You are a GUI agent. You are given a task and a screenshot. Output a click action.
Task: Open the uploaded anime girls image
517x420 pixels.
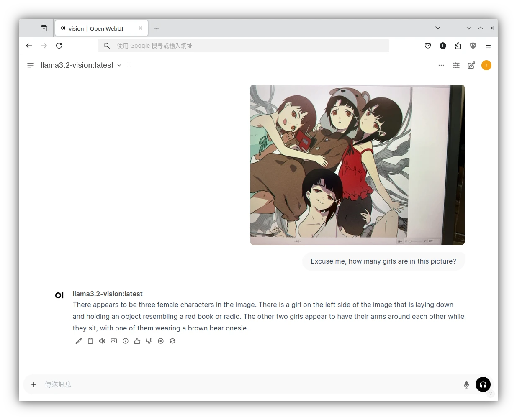[x=358, y=165]
